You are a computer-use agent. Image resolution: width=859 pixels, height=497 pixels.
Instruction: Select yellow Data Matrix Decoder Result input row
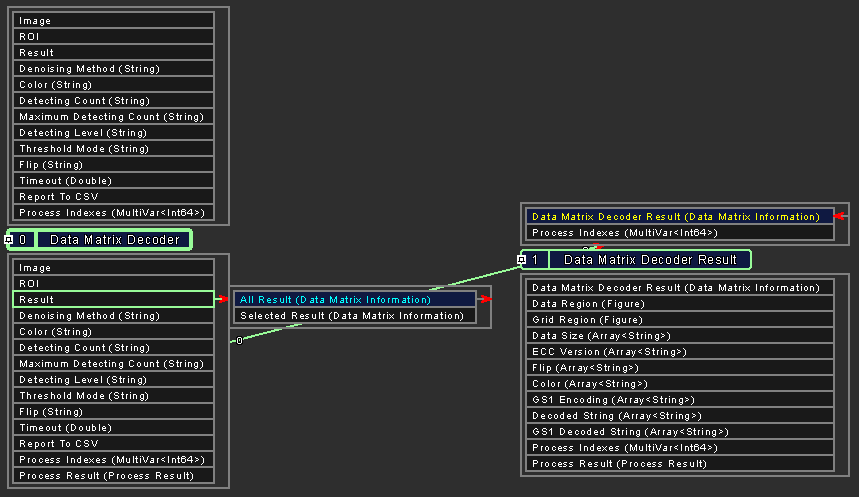click(680, 216)
